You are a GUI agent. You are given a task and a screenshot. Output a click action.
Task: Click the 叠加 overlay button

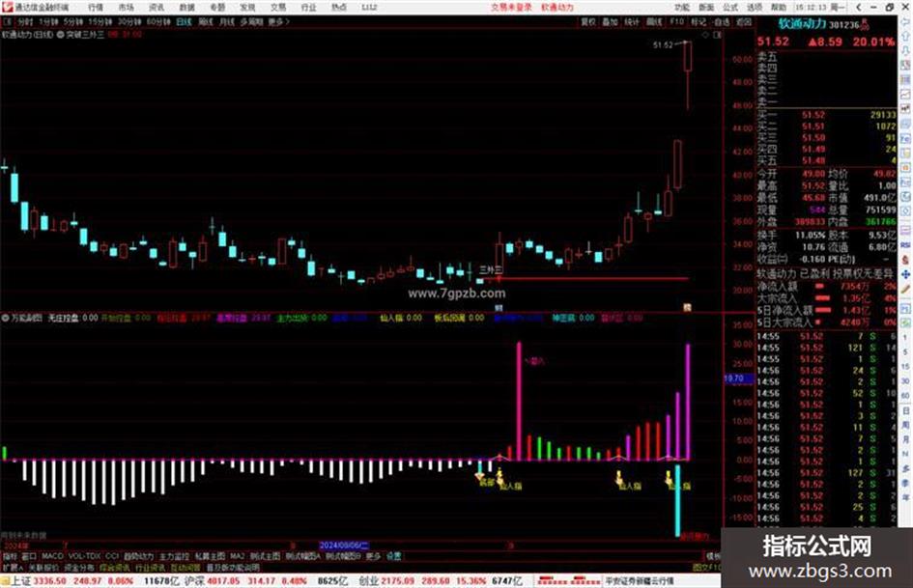[611, 21]
